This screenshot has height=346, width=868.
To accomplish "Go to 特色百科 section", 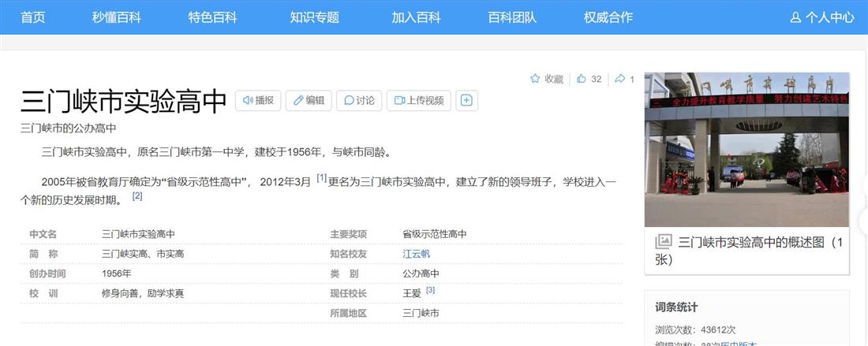I will (x=212, y=17).
